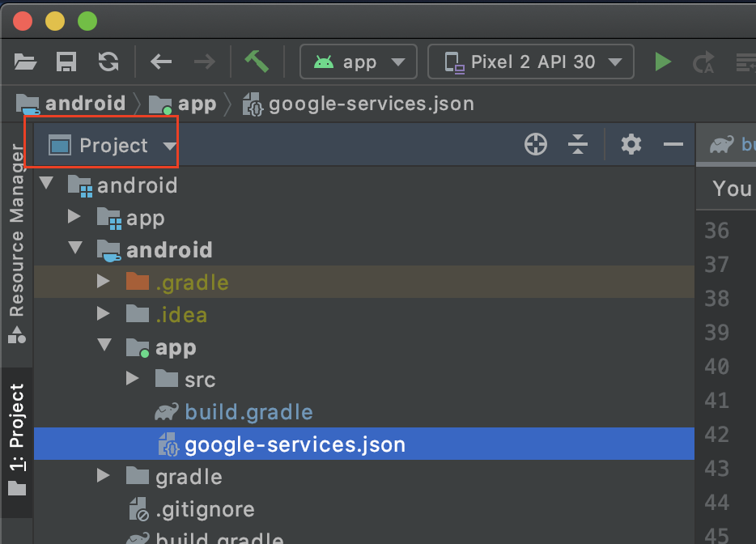Screen dimensions: 756x544
Task: Expand the .idea folder
Action: coord(103,313)
